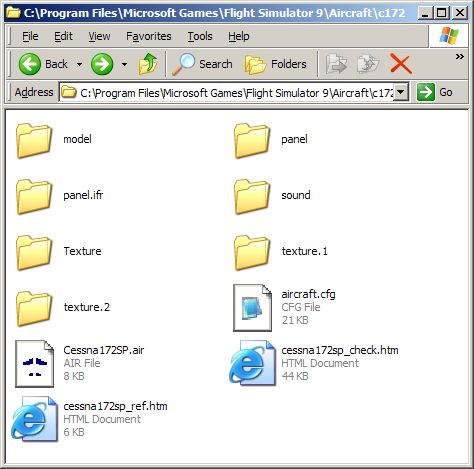
Task: Click the Copy To folder icon
Action: pyautogui.click(x=368, y=64)
